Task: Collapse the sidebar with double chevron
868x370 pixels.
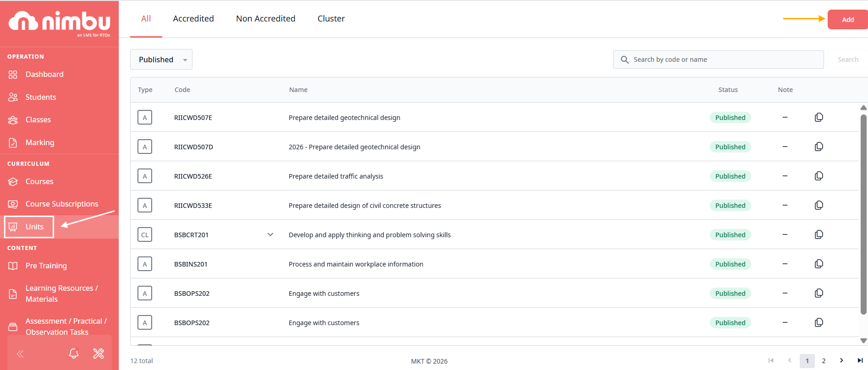Action: 20,354
